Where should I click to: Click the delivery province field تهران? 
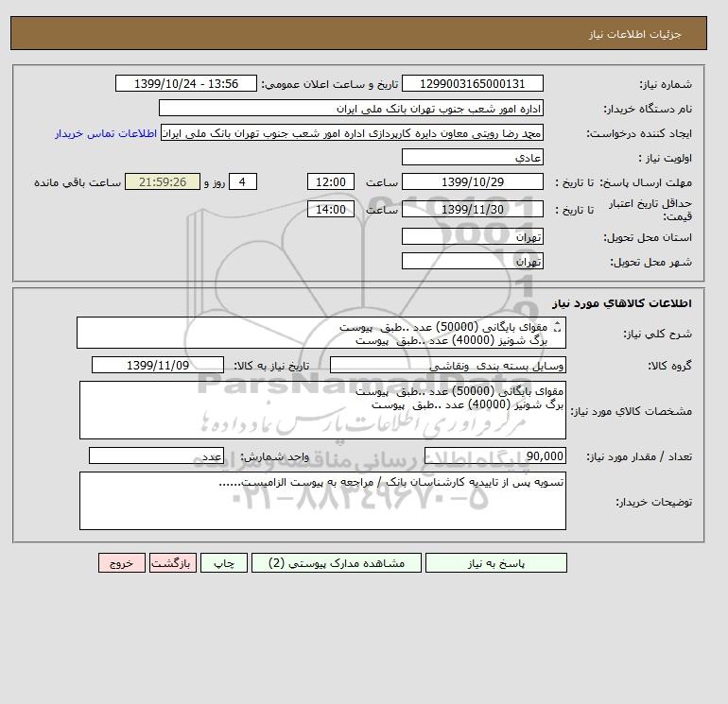click(472, 236)
